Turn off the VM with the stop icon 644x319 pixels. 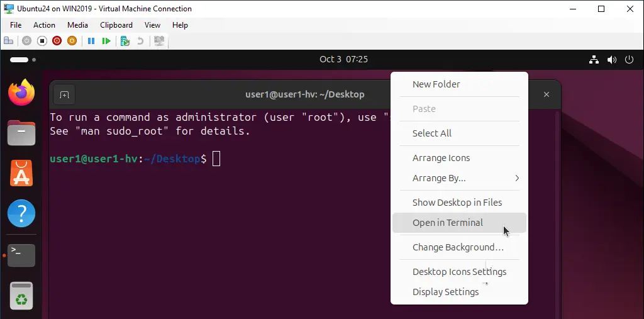[x=42, y=41]
